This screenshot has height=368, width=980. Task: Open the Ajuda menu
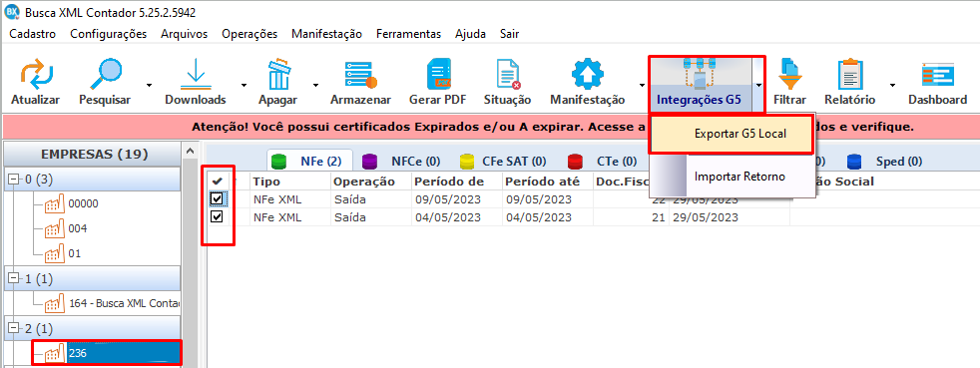click(470, 34)
